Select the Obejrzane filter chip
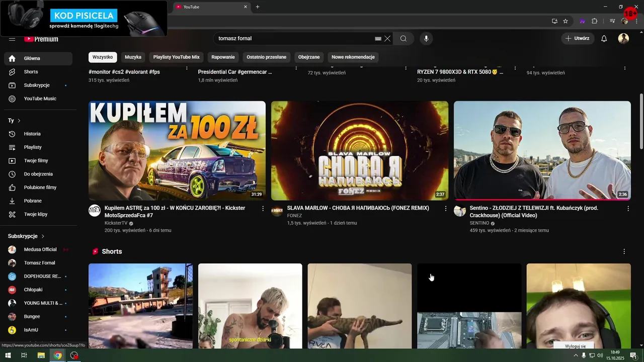The width and height of the screenshot is (644, 362). (309, 57)
